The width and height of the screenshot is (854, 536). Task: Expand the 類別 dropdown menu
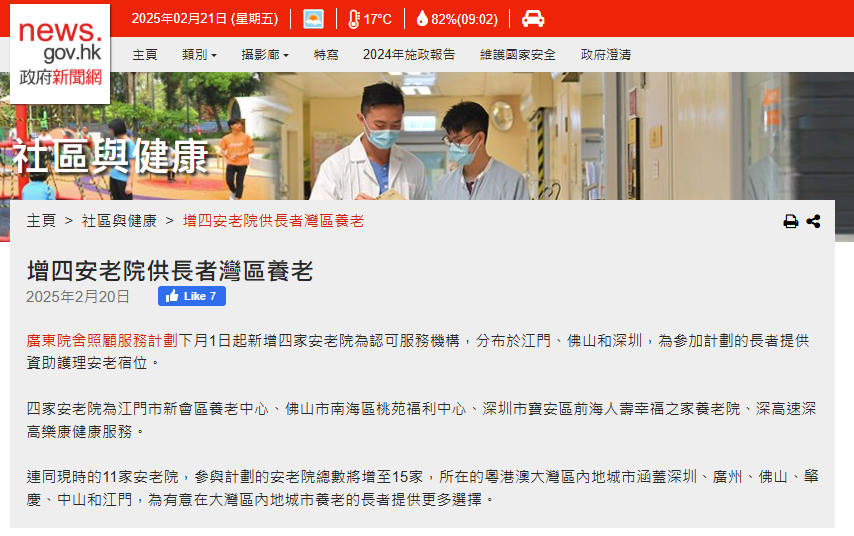pos(199,55)
